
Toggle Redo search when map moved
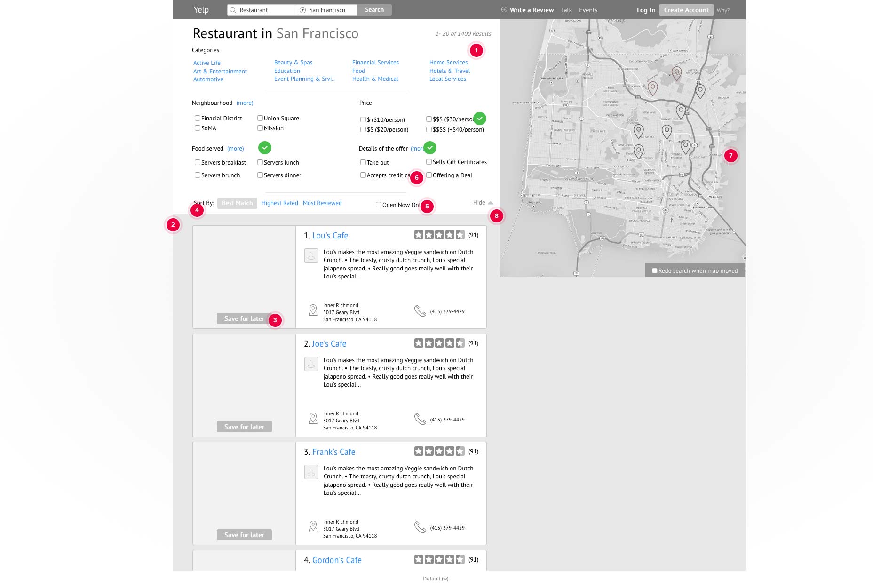pyautogui.click(x=654, y=270)
